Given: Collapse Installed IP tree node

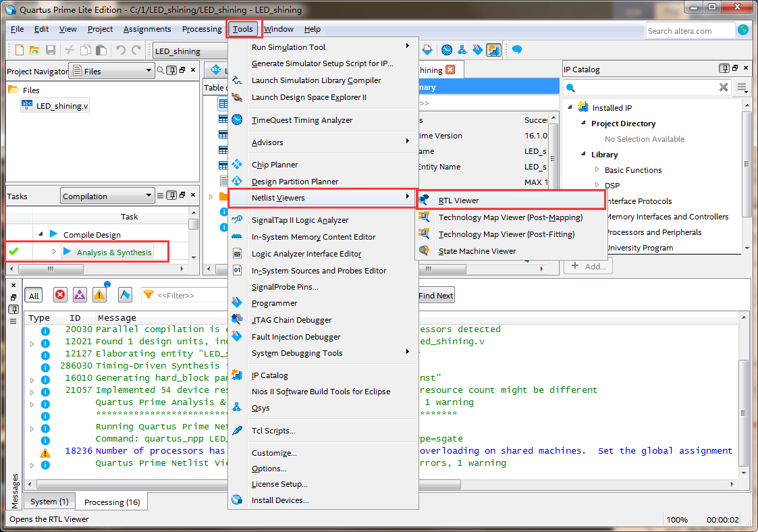Looking at the screenshot, I should tap(570, 107).
